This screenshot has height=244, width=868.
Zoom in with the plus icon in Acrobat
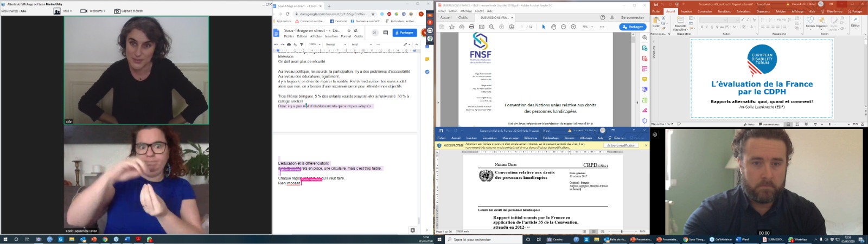pos(573,27)
